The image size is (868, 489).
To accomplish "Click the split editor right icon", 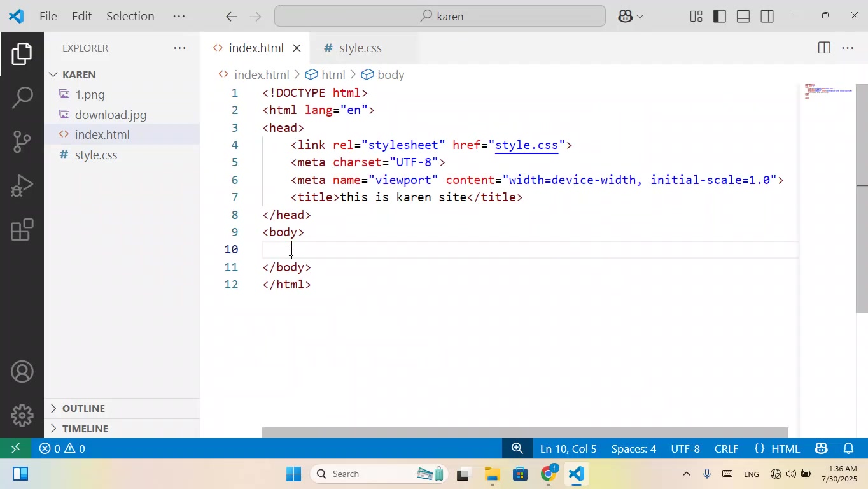I will (x=823, y=48).
